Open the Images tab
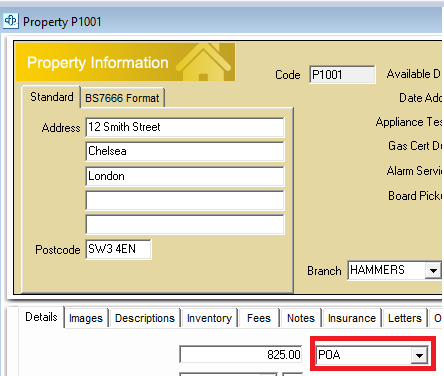Screen dimensions: 444x376 (x=86, y=318)
